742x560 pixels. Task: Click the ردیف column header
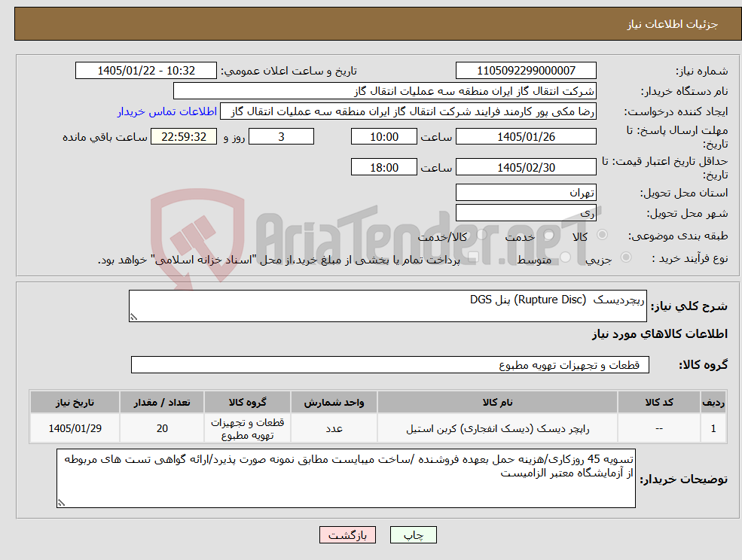pos(713,403)
